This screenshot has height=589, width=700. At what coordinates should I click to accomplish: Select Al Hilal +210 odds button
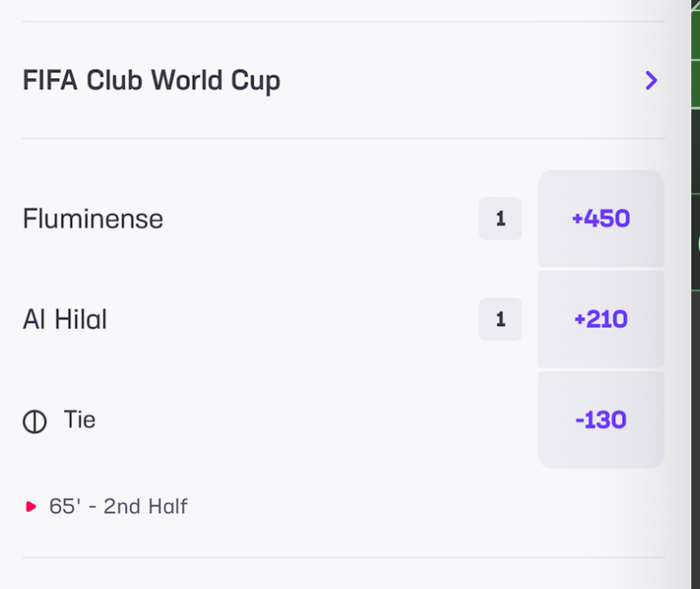pos(601,319)
